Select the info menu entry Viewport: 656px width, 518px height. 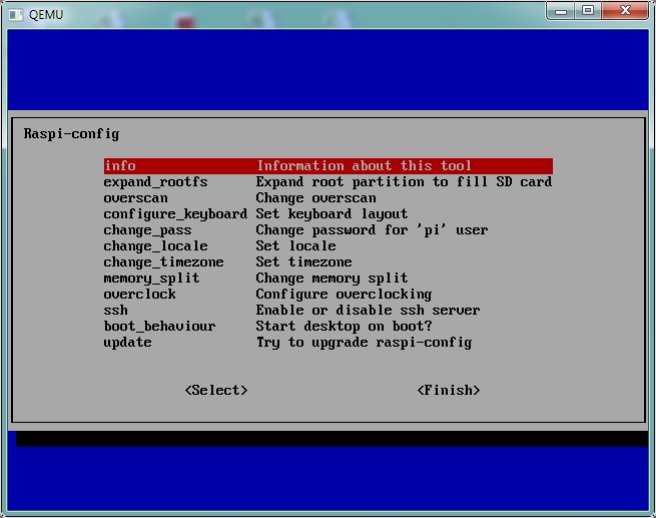[x=328, y=166]
